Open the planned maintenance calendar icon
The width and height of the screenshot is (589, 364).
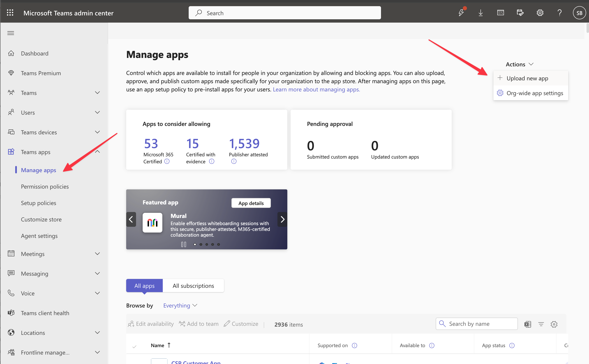coord(520,13)
